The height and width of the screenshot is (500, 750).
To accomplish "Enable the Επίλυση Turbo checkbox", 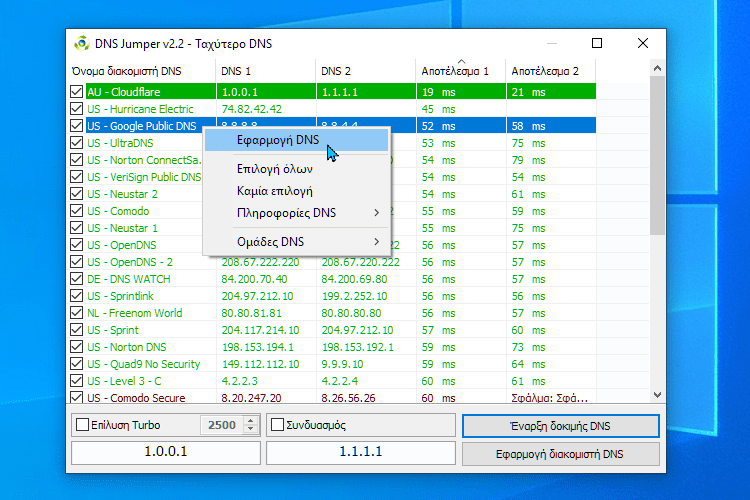I will [82, 424].
